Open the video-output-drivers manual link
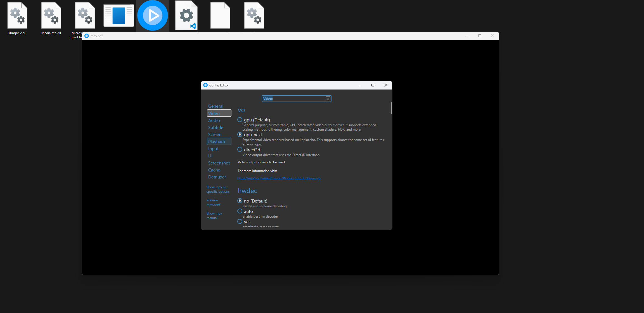Screen dimensions: 644x313 point(279,178)
